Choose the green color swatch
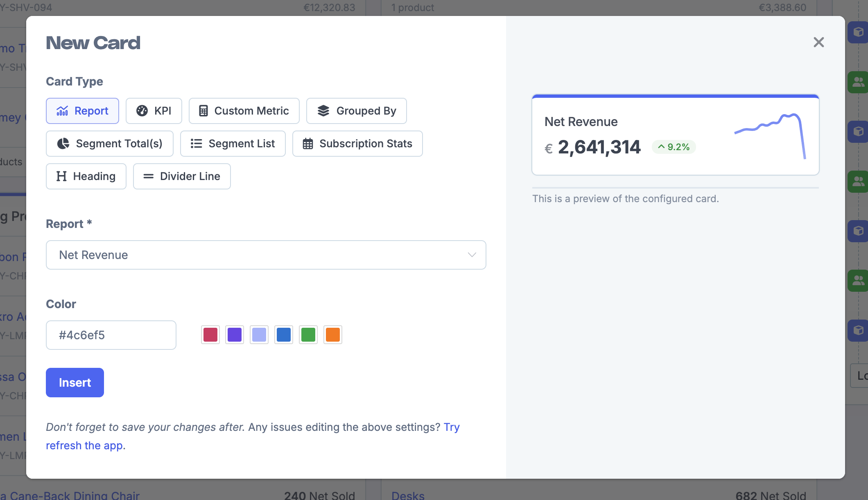 (x=308, y=335)
